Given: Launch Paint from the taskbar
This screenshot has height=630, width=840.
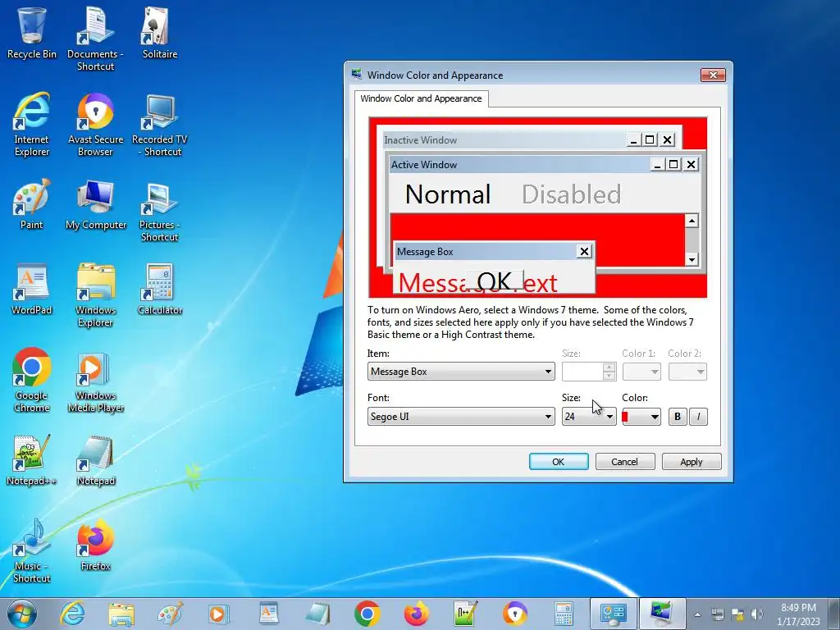Looking at the screenshot, I should tap(171, 614).
